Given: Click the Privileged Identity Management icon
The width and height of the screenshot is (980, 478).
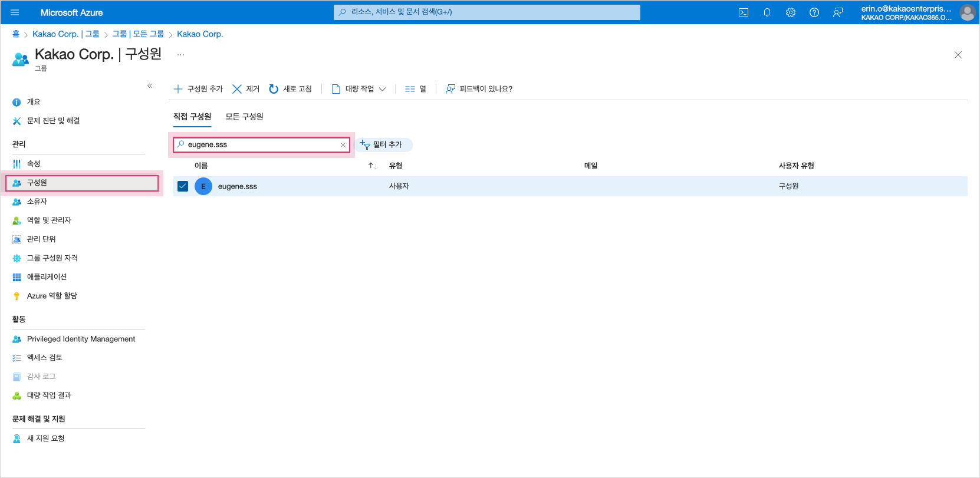Looking at the screenshot, I should (x=17, y=339).
